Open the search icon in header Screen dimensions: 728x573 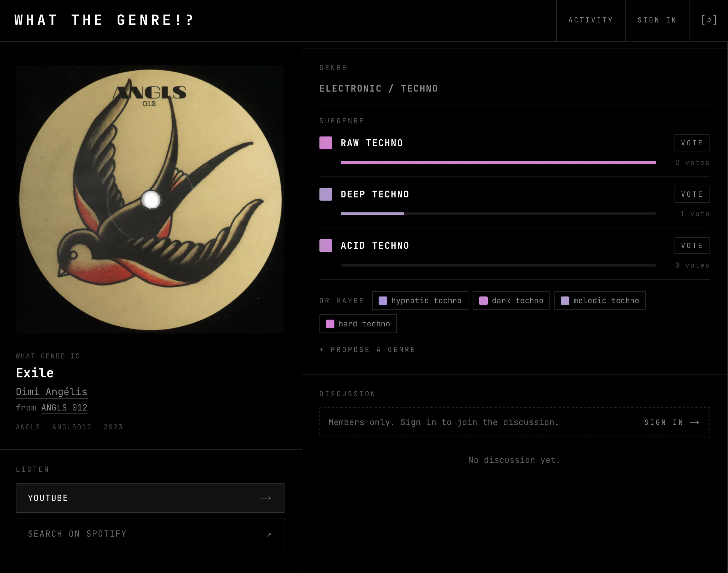[709, 20]
